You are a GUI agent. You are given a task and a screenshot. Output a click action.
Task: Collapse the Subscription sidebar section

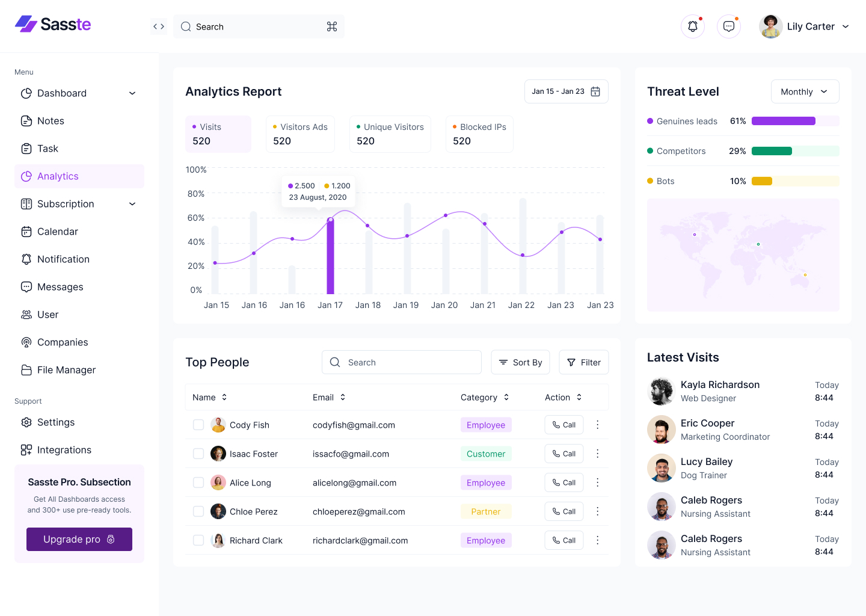click(132, 203)
